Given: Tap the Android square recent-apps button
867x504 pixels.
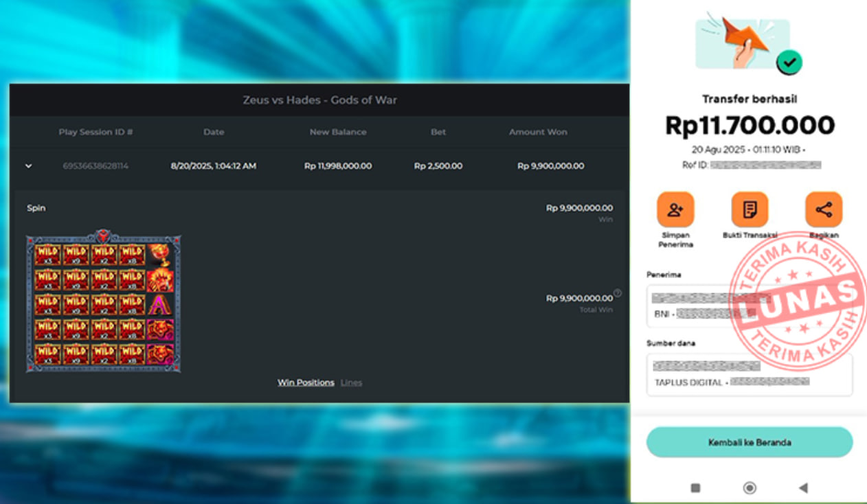Looking at the screenshot, I should [695, 488].
